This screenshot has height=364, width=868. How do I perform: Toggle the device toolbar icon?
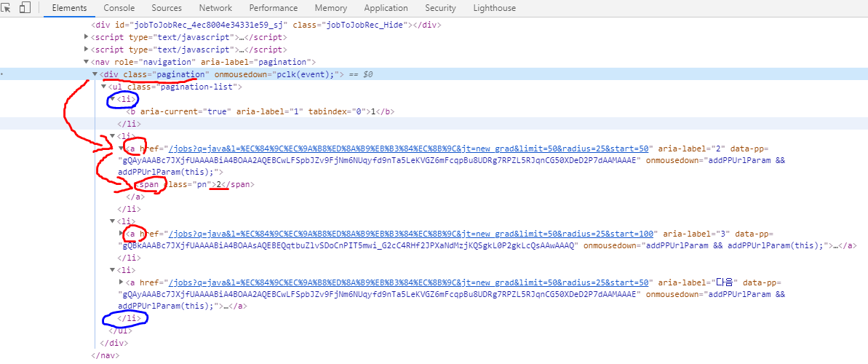(x=25, y=8)
